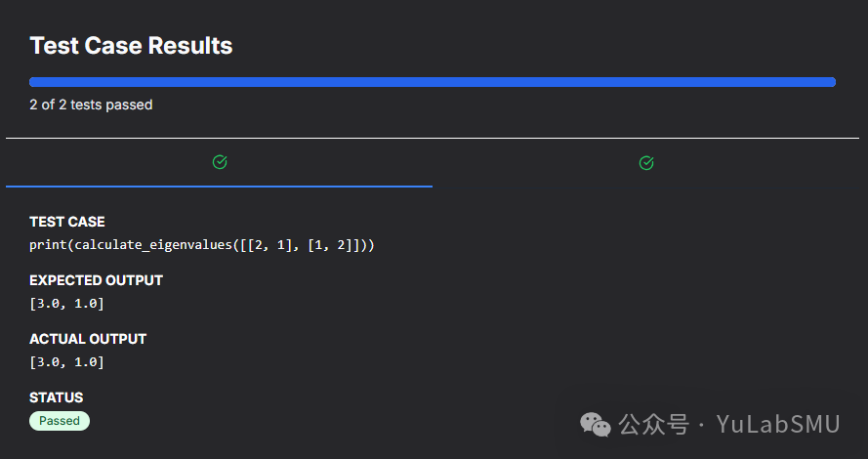Click the Test Case Results heading
The height and width of the screenshot is (459, 868).
pos(131,45)
